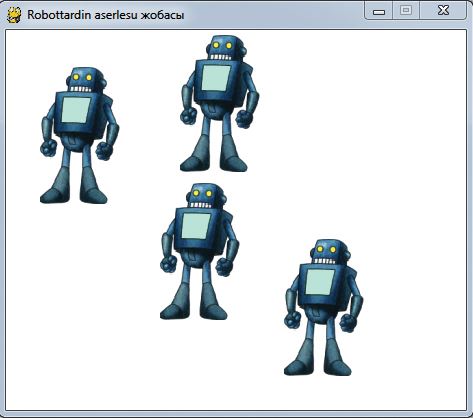This screenshot has width=473, height=418.
Task: Click the window title text
Action: 105,15
